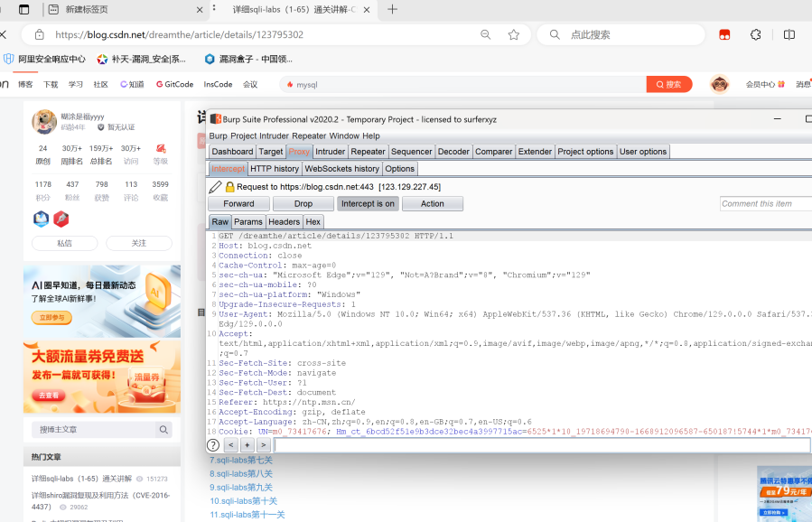Close the 新建标签页 browser tab
Screen dimensions: 812x522
[200, 10]
